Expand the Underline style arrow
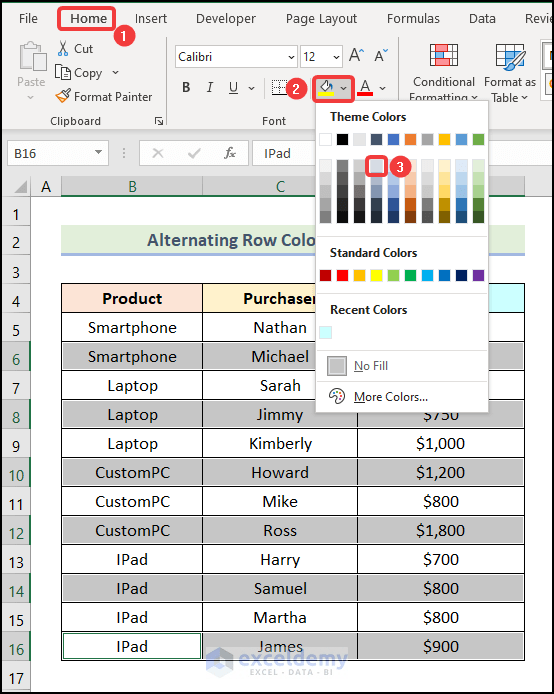The image size is (554, 694). 251,88
